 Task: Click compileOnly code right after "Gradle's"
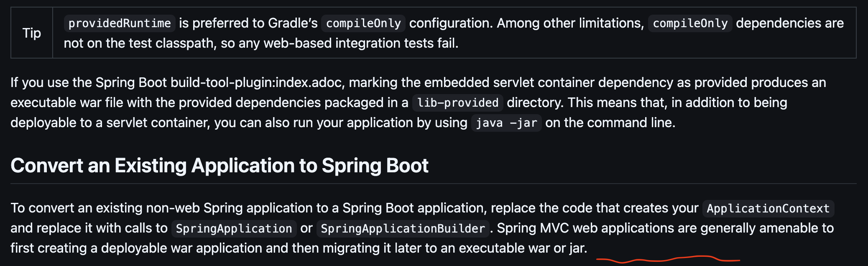pyautogui.click(x=363, y=23)
